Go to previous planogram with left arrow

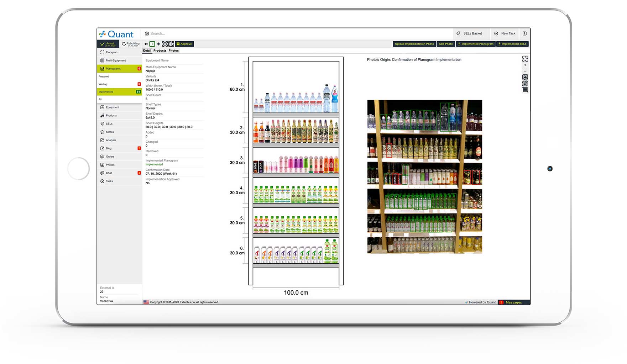tap(146, 44)
